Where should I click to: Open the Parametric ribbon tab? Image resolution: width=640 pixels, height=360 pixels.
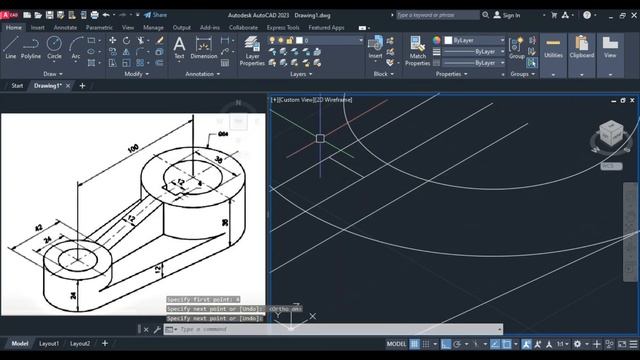99,27
